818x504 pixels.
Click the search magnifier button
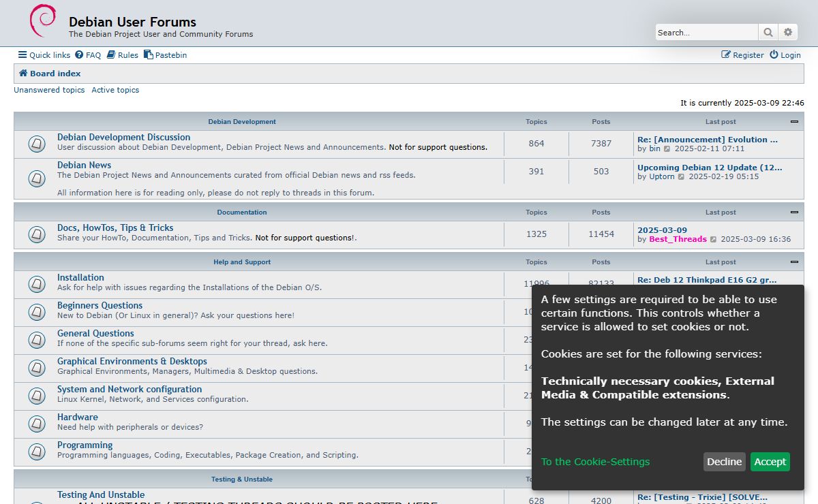pyautogui.click(x=768, y=32)
